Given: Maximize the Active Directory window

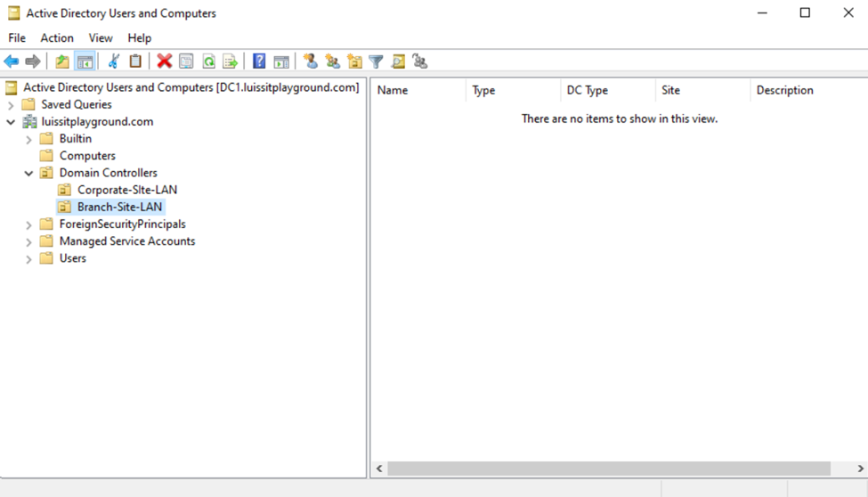Looking at the screenshot, I should pyautogui.click(x=805, y=12).
